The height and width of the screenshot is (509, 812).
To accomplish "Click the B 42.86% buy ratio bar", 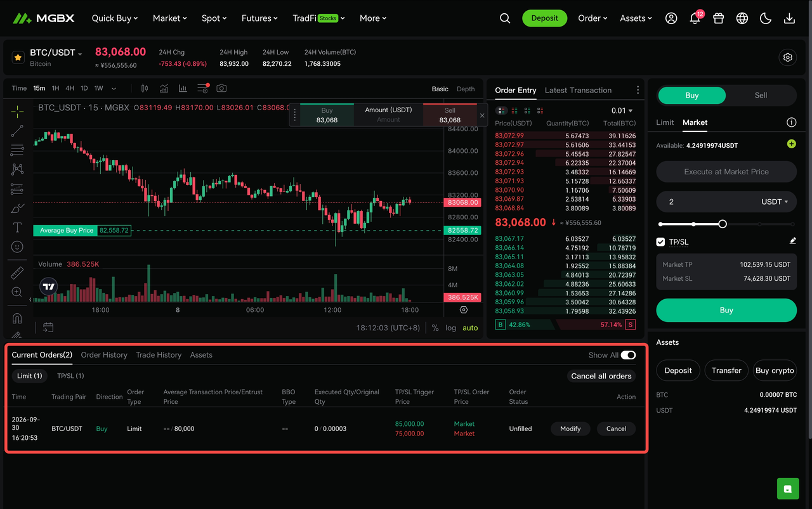I will (525, 325).
